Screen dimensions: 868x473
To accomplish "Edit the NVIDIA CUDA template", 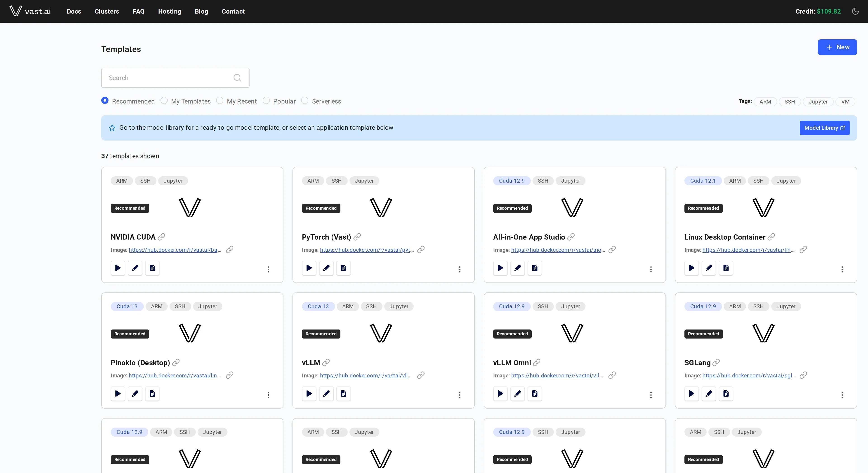I will (135, 268).
